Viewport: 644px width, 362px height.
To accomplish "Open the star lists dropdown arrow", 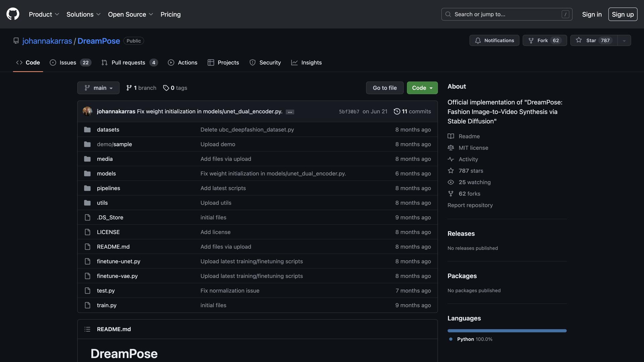I will 624,41.
